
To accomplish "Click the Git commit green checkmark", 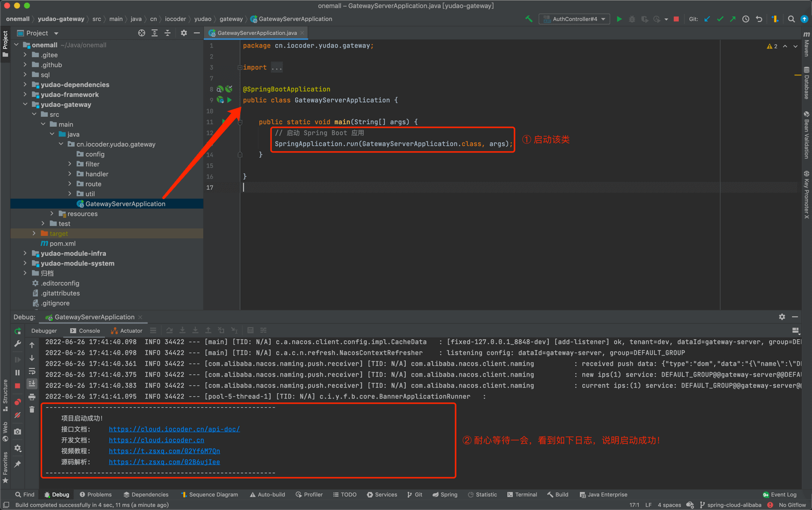I will point(720,19).
